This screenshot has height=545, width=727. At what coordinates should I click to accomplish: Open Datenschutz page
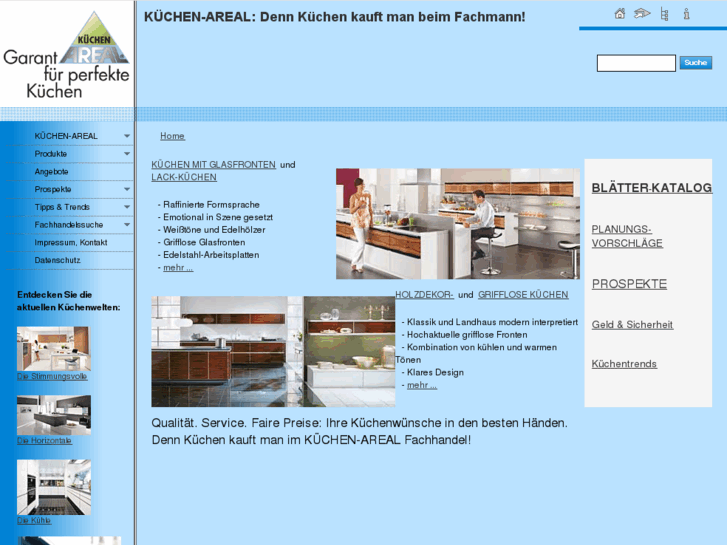57,260
